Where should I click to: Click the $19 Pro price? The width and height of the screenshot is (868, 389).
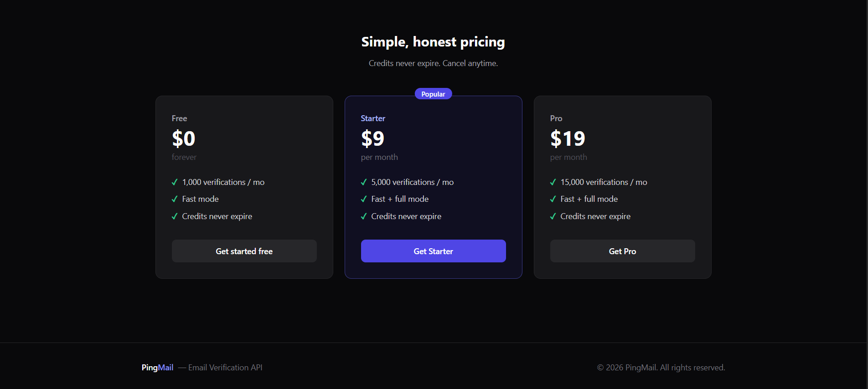568,138
